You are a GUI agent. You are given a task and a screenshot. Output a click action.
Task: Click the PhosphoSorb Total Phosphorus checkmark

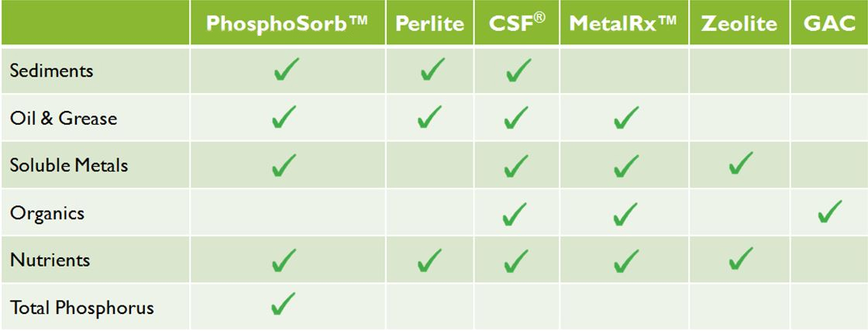[x=284, y=304]
